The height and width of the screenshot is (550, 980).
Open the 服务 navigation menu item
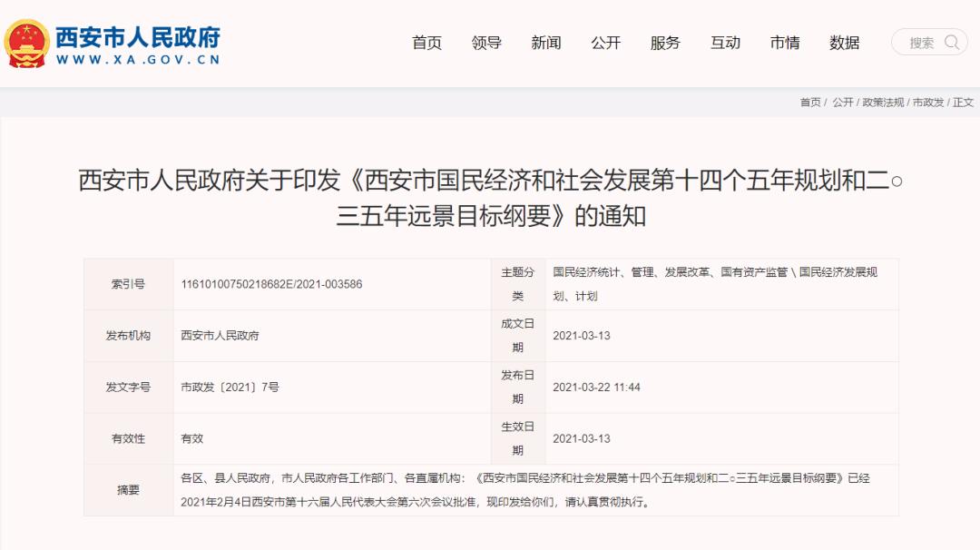pos(666,42)
